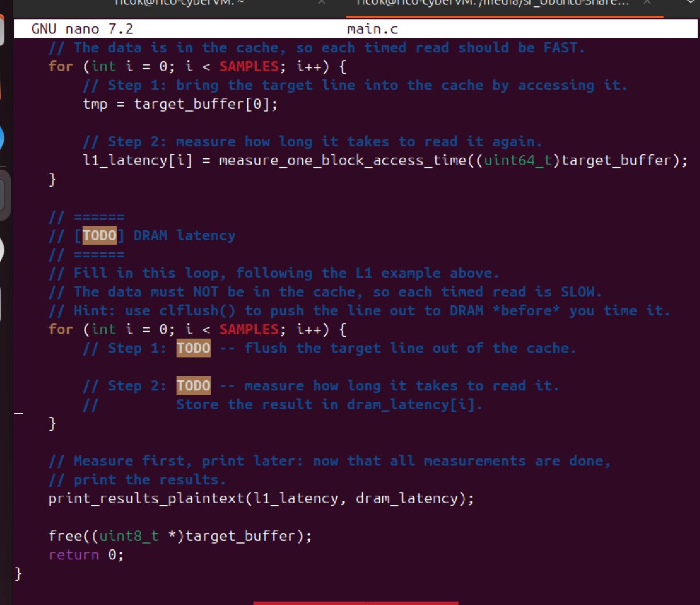Place cursor on 'free((uint8_t *)target_buffer);' line
The height and width of the screenshot is (605, 700).
181,536
